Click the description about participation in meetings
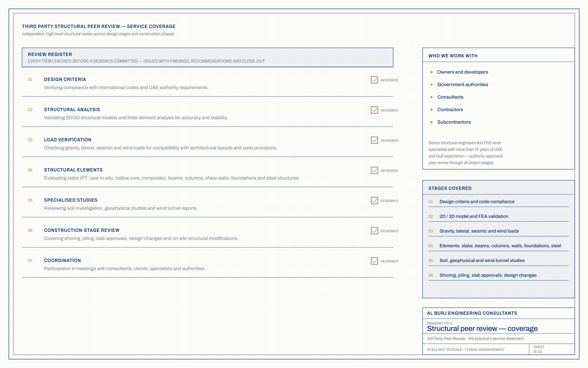The width and height of the screenshot is (588, 368). pos(125,269)
